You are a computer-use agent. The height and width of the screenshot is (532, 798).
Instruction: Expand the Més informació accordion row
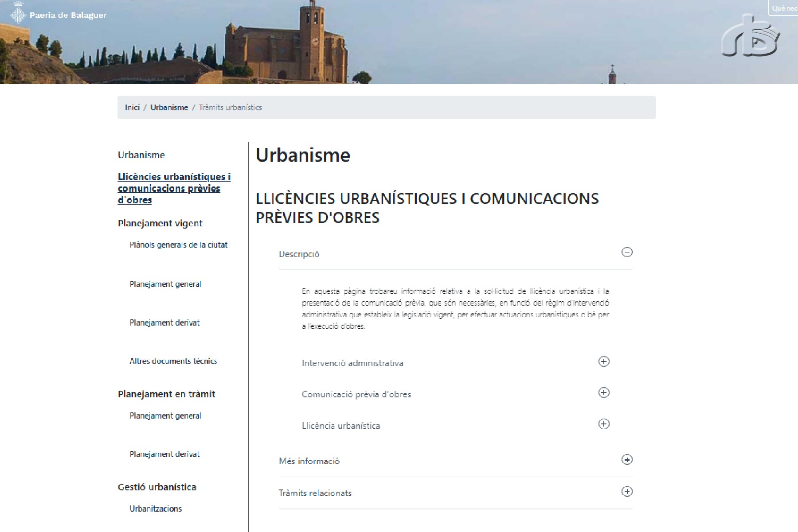click(309, 461)
